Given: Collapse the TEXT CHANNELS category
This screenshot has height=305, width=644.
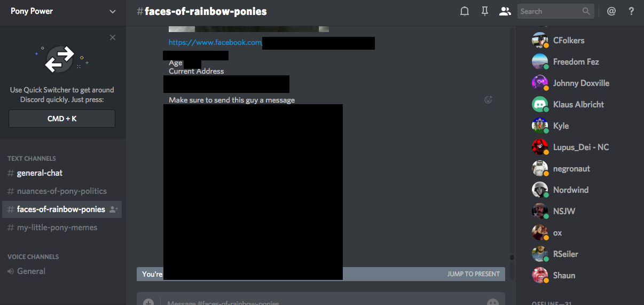Looking at the screenshot, I should [x=32, y=159].
